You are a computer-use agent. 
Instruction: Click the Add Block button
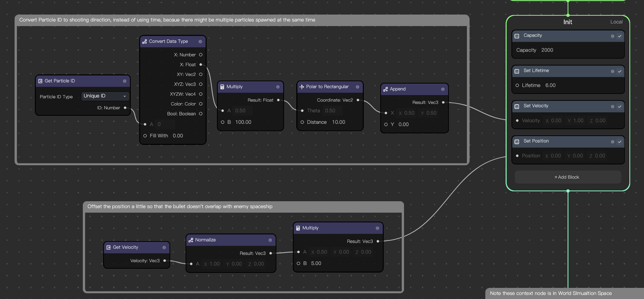point(568,177)
